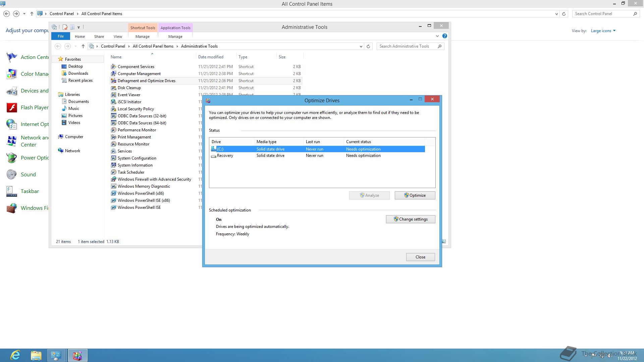
Task: Open the Control Panel recent locations dropdown
Action: (x=24, y=14)
